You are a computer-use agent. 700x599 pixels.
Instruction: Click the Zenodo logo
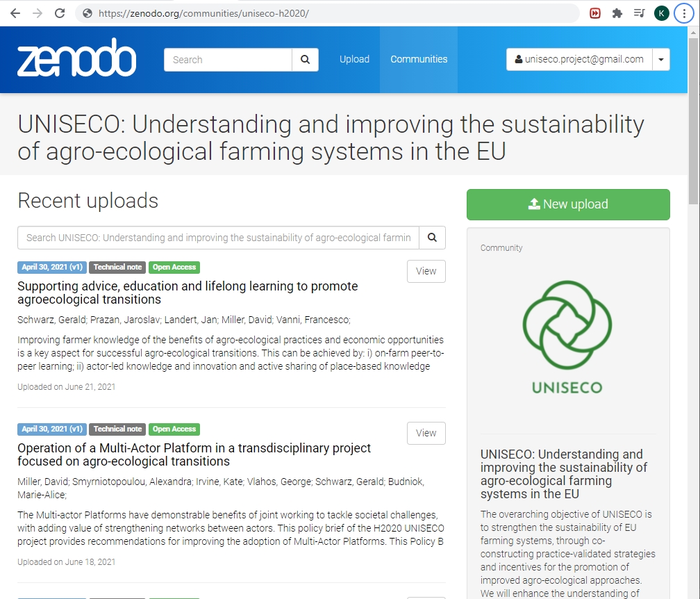[77, 58]
